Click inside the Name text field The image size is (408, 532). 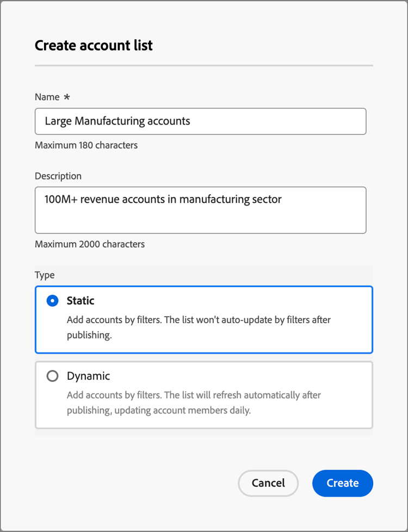(200, 121)
